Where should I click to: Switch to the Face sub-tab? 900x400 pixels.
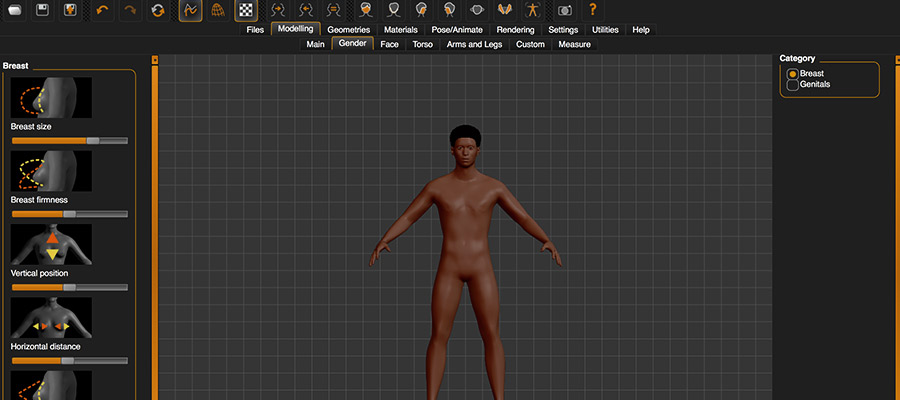click(x=389, y=44)
